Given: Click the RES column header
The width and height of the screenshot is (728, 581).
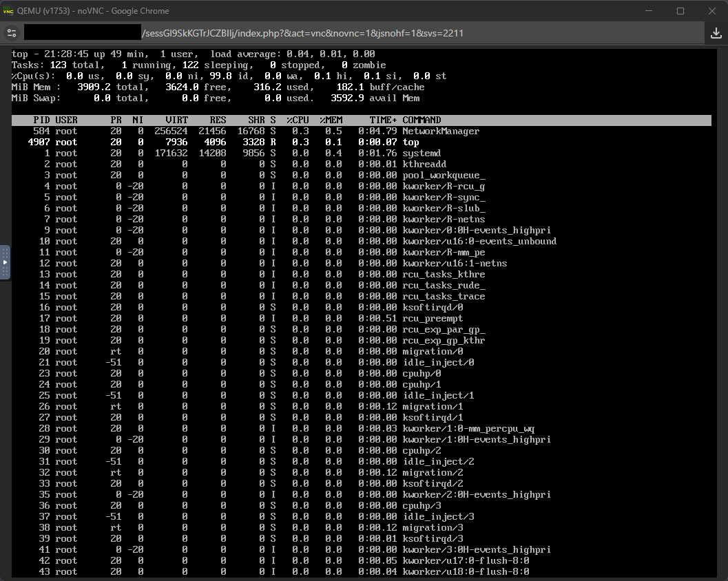Looking at the screenshot, I should click(218, 120).
